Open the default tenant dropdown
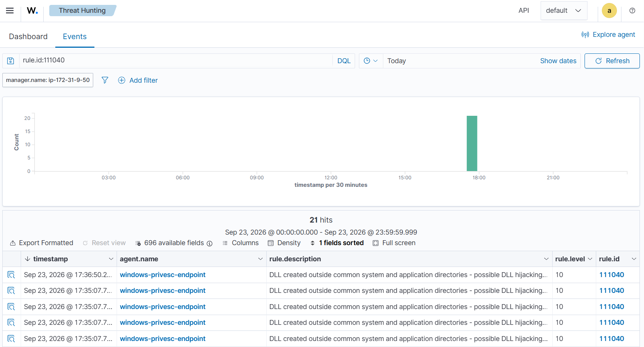 [x=563, y=11]
